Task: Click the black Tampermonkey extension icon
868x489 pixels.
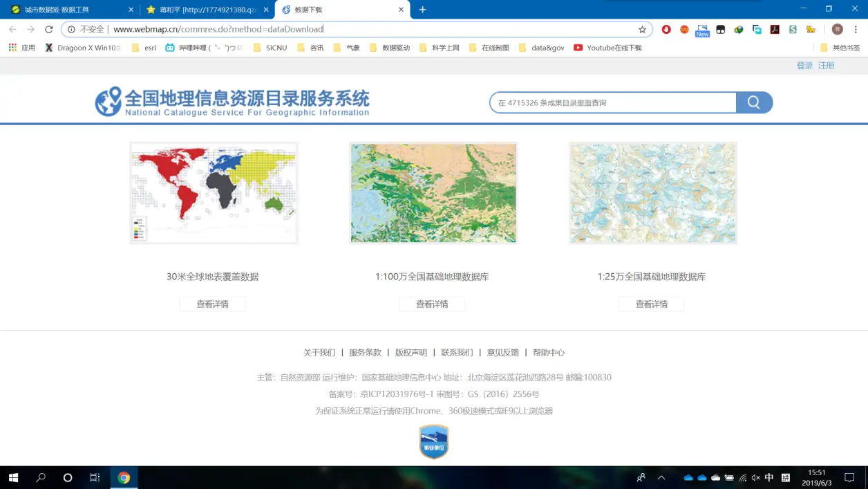Action: point(721,30)
